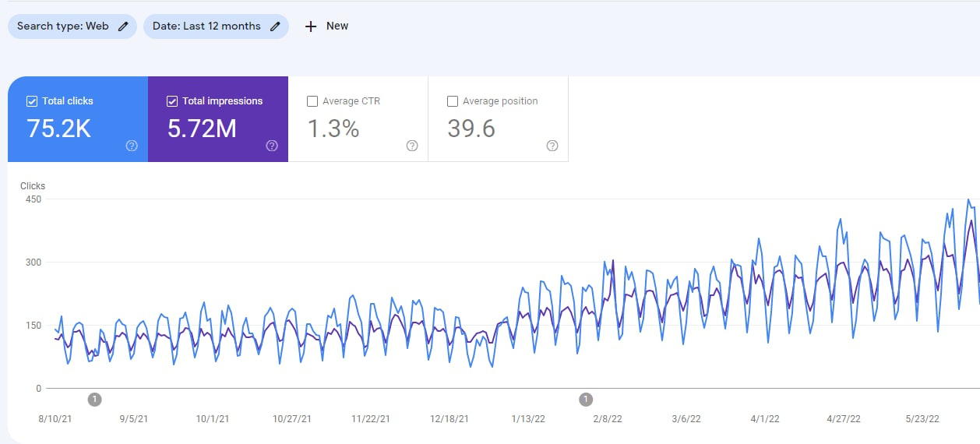This screenshot has width=980, height=444.
Task: Open the help icon on Total clicks card
Action: (132, 146)
